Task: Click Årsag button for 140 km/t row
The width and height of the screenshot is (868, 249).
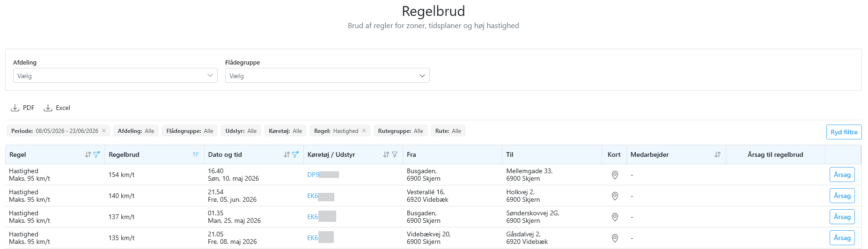Action: pyautogui.click(x=842, y=196)
